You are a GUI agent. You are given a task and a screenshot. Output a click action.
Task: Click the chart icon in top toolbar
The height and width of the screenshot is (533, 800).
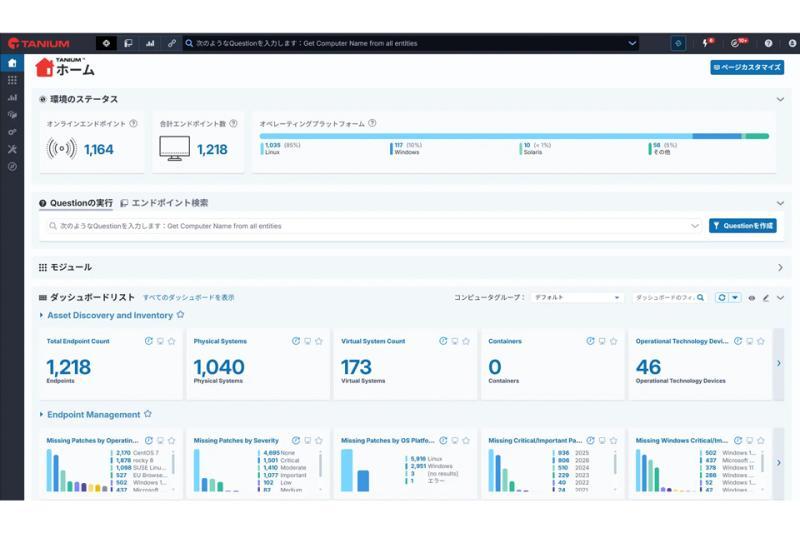tap(150, 43)
